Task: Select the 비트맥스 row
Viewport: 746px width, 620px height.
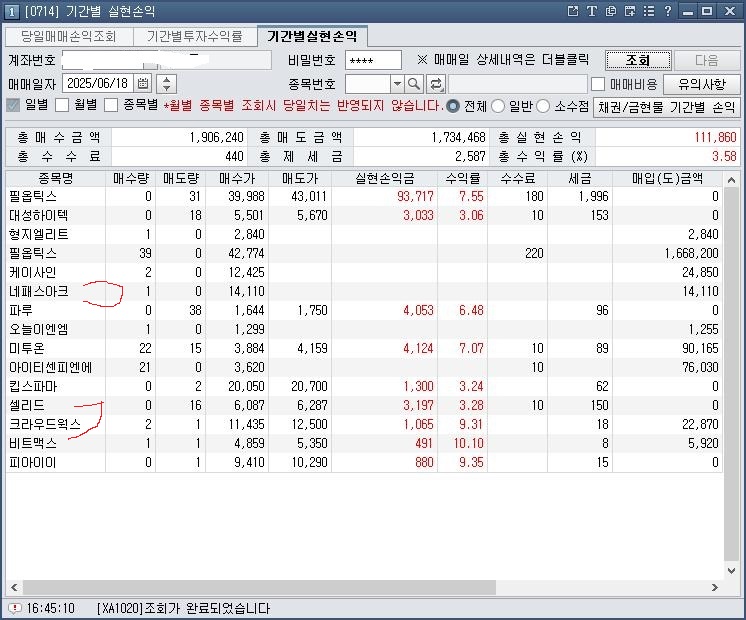Action: 364,443
